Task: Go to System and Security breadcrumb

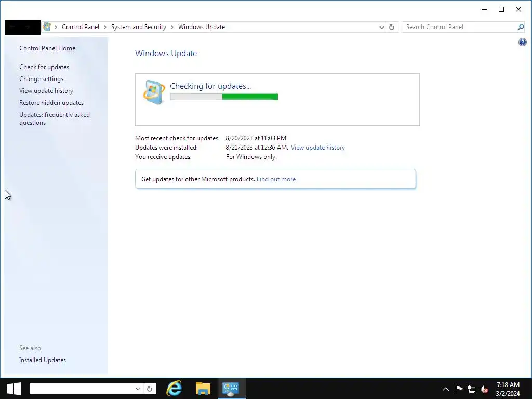Action: [138, 27]
